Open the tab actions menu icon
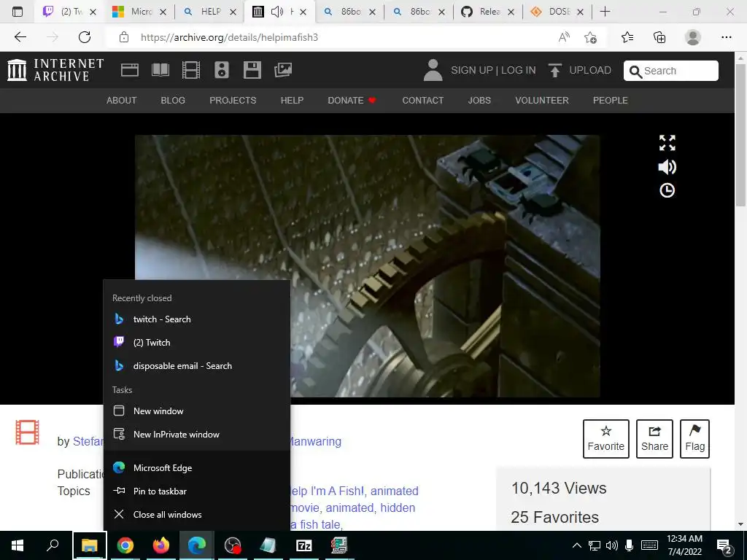747x560 pixels. point(18,12)
